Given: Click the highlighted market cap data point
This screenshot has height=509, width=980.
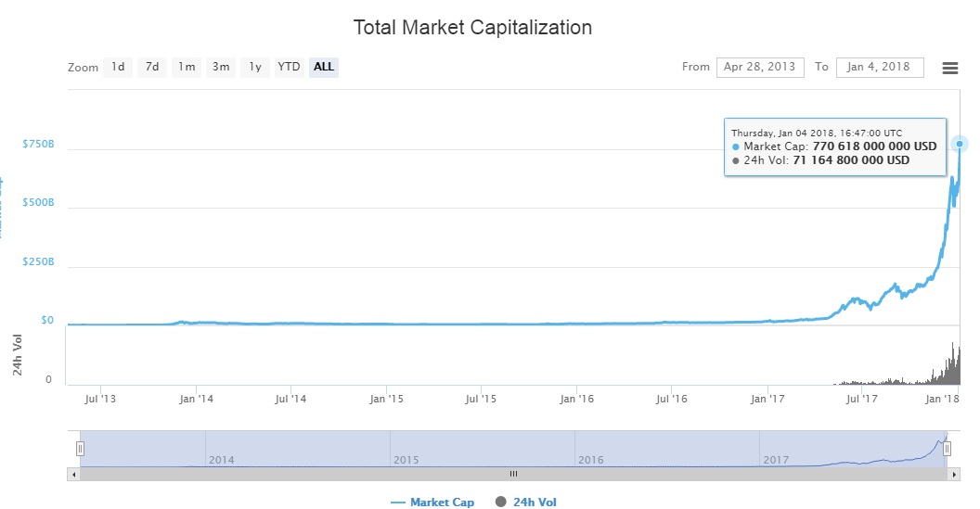Looking at the screenshot, I should tap(960, 144).
